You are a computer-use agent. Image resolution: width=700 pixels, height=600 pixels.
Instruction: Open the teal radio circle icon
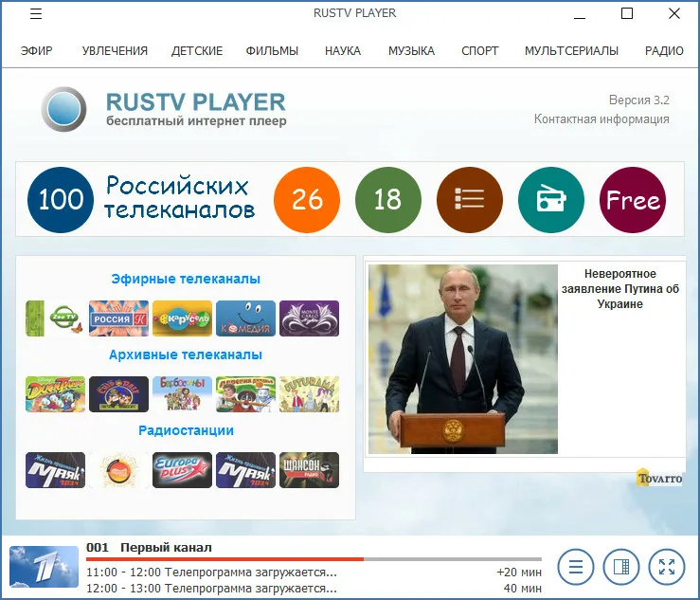(x=551, y=200)
